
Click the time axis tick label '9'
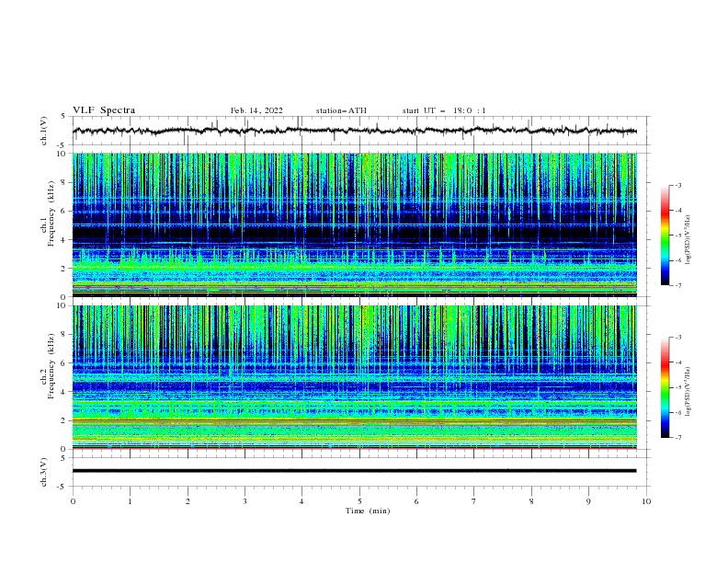coord(588,501)
